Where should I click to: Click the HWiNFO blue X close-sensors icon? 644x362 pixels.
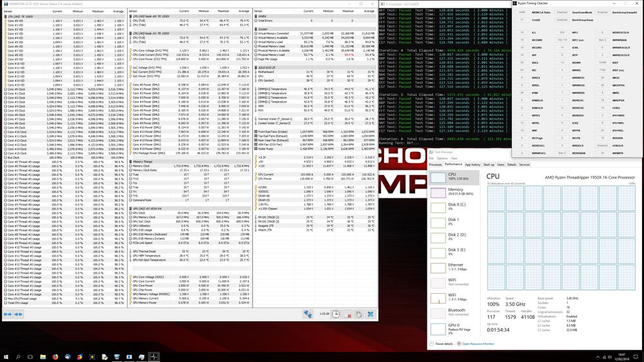point(370,314)
